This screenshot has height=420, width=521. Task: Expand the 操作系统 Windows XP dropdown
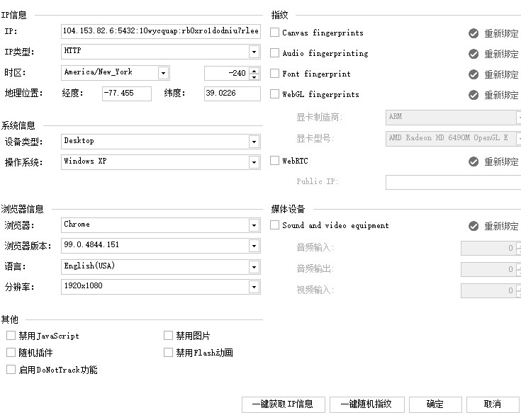click(x=254, y=162)
